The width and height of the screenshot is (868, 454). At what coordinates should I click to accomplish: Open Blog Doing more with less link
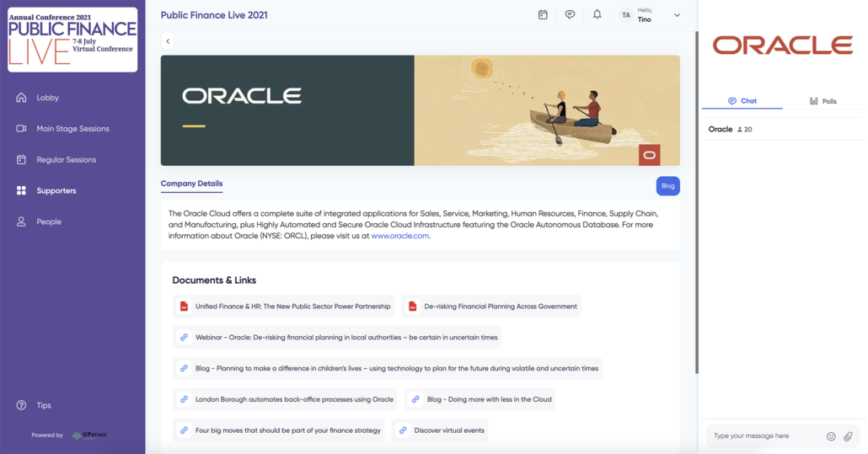click(480, 399)
